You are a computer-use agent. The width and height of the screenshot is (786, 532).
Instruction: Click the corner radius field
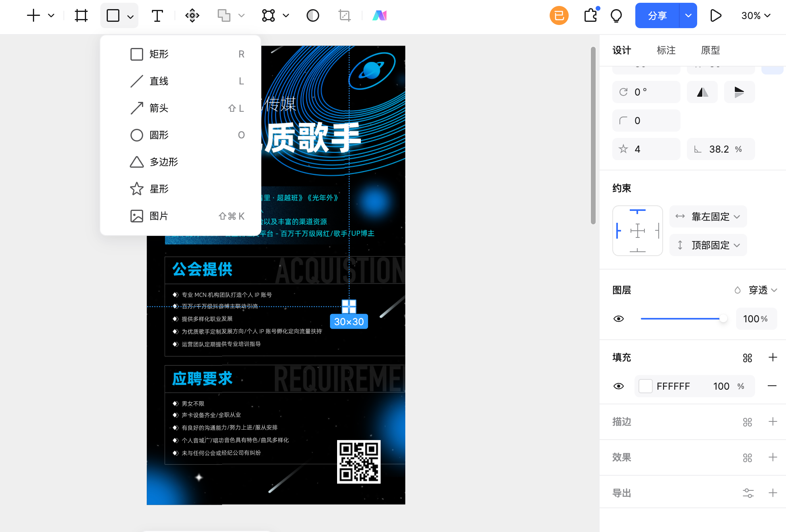(x=646, y=121)
